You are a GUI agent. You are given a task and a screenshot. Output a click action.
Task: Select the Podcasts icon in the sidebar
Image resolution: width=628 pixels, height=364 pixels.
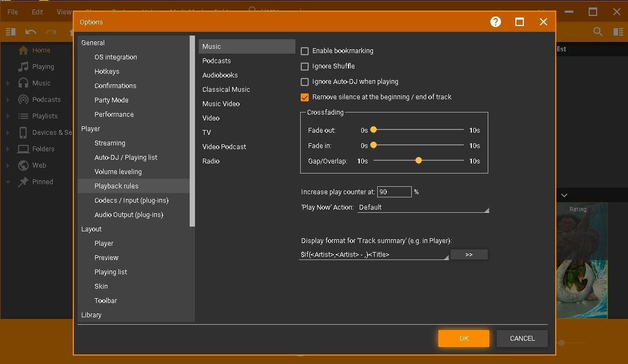click(x=24, y=99)
